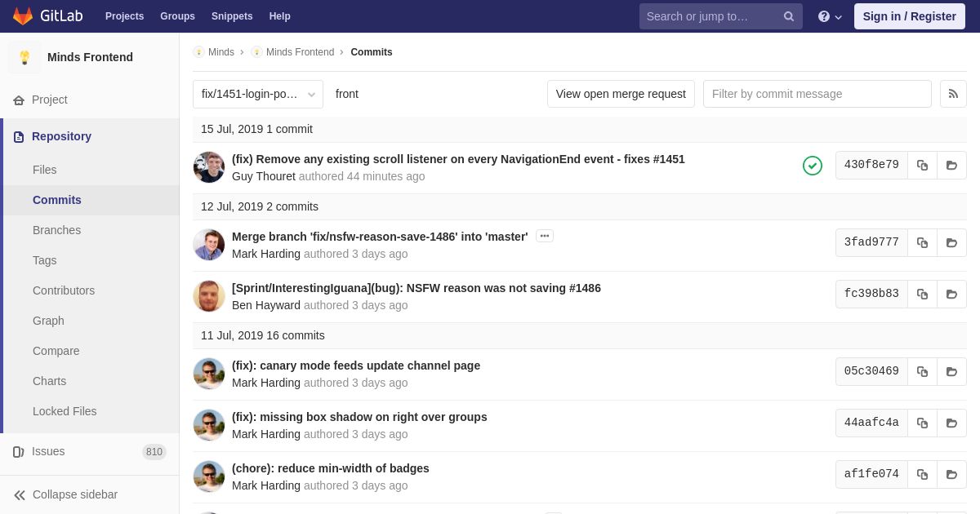Click Mark Harding's avatar on merge commit

point(209,245)
